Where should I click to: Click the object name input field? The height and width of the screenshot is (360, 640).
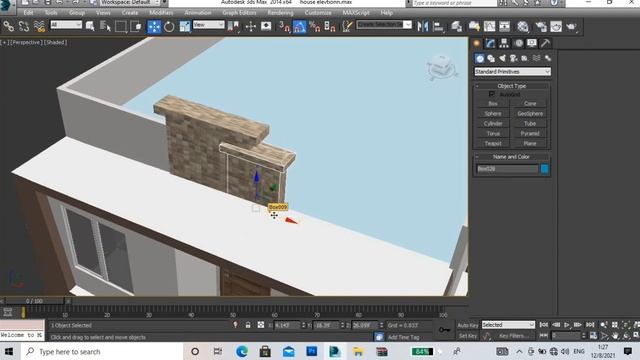[x=507, y=169]
